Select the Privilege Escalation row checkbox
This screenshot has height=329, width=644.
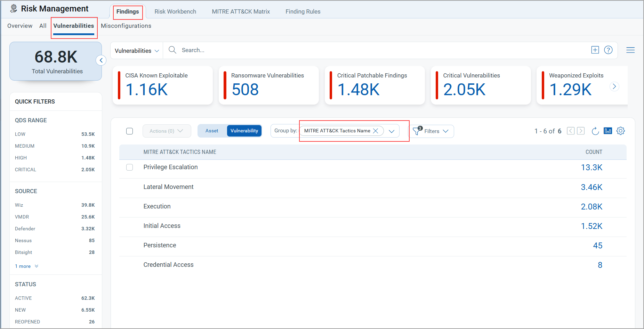click(130, 167)
